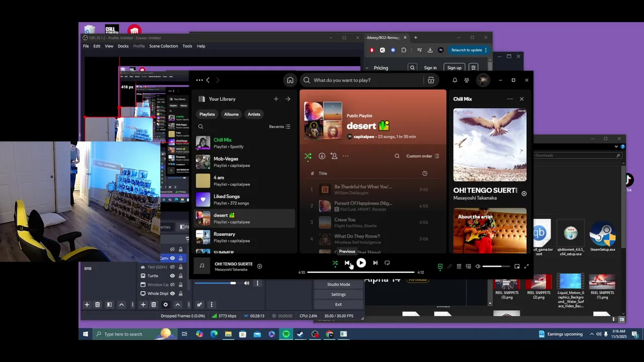Click Sign up in the browser

454,68
